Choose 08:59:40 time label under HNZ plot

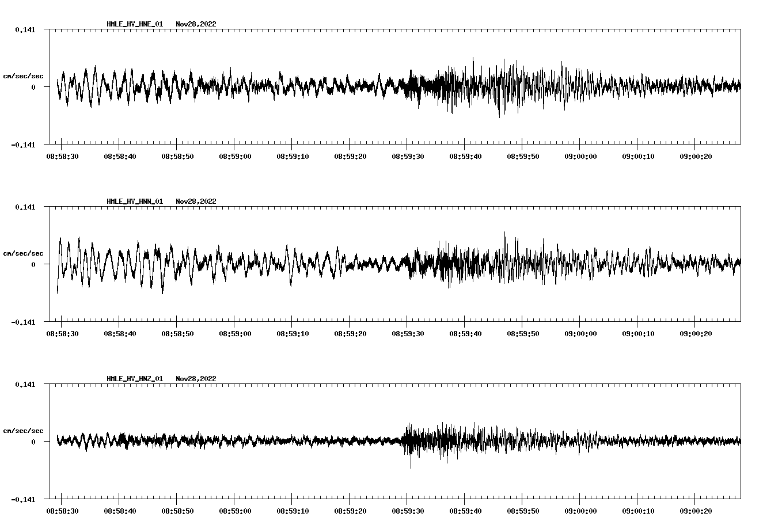(x=465, y=511)
